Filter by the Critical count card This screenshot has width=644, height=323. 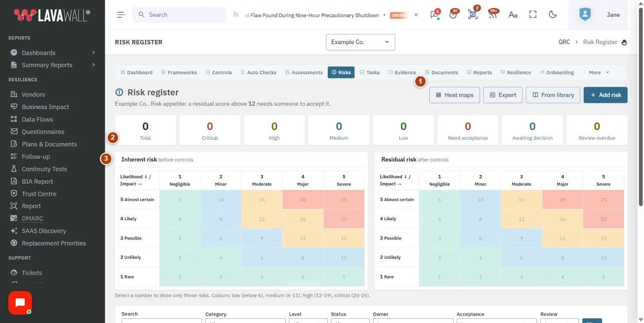[210, 130]
